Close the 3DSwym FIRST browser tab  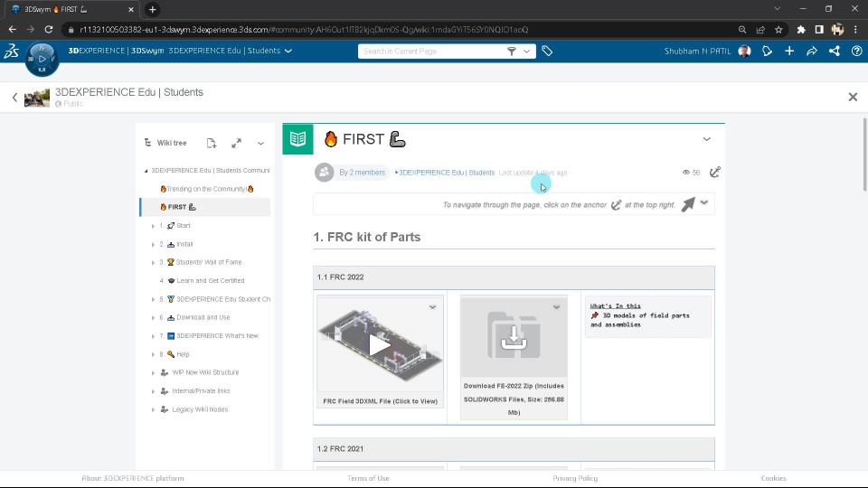click(130, 9)
